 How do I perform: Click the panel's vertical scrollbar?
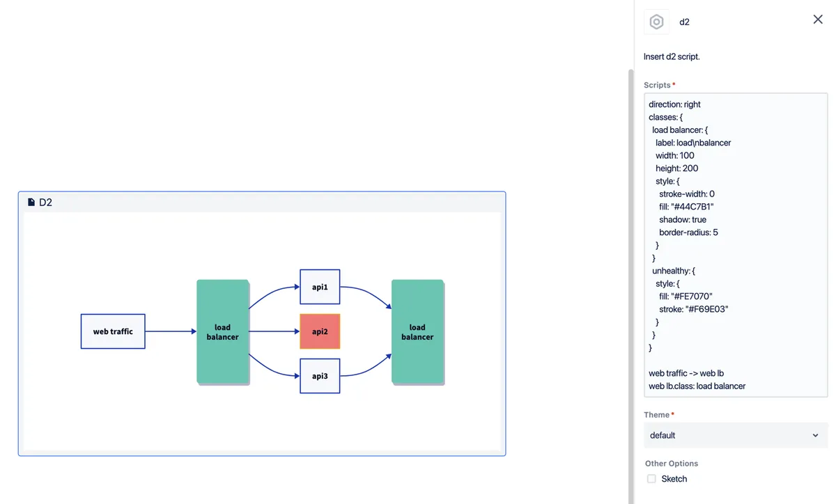(x=631, y=285)
